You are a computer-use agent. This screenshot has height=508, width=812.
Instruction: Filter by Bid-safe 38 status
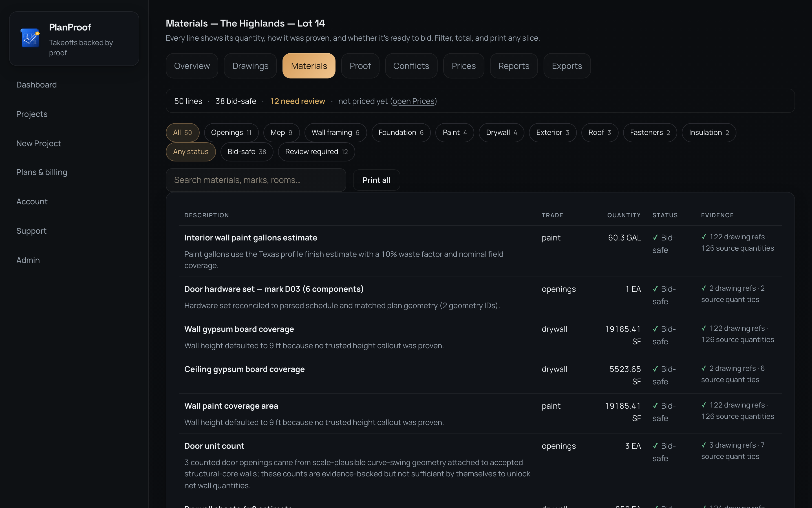(247, 152)
